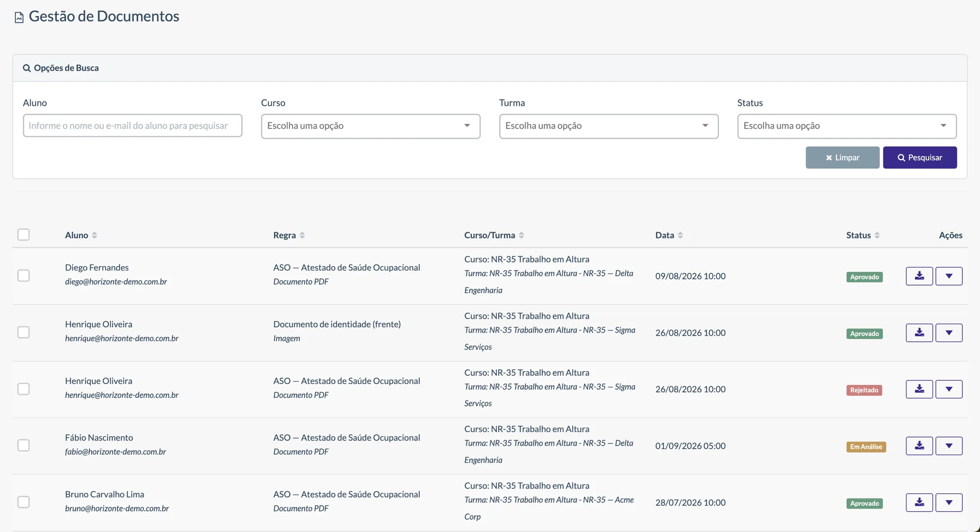980x532 pixels.
Task: Click Aprovado badge in Diego Fernandes row
Action: pos(864,277)
